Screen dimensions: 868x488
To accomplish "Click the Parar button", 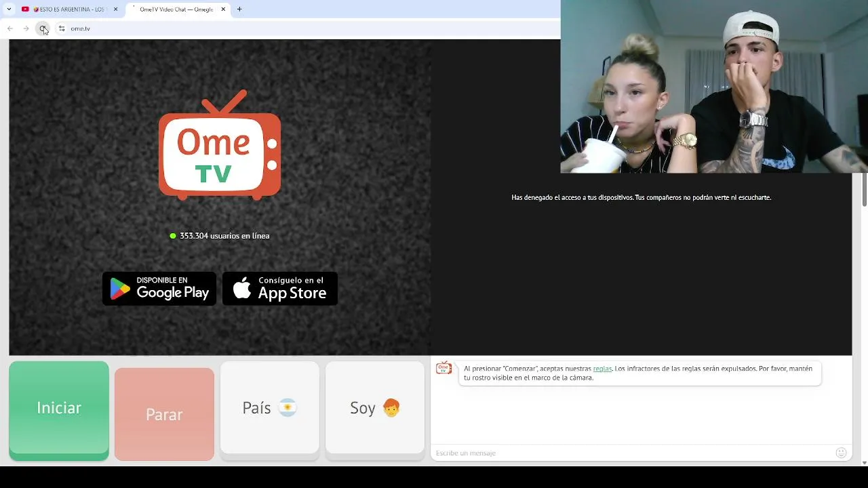I will [164, 414].
